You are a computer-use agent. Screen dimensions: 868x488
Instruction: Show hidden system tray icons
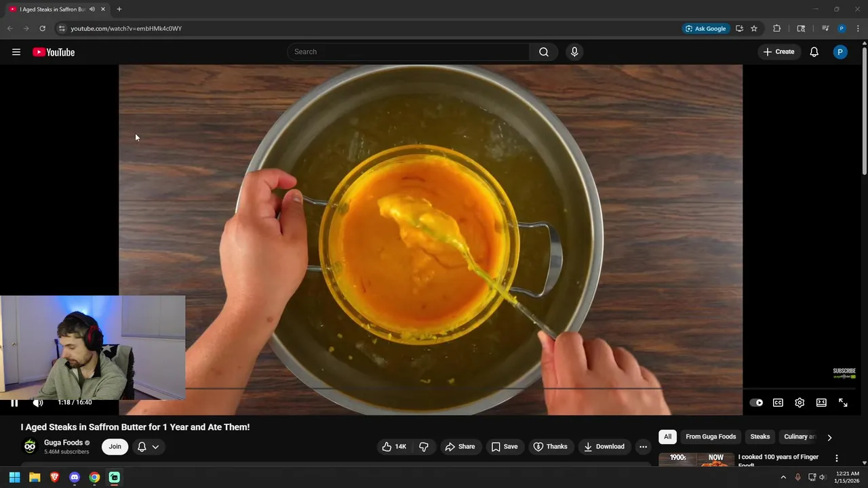[783, 477]
